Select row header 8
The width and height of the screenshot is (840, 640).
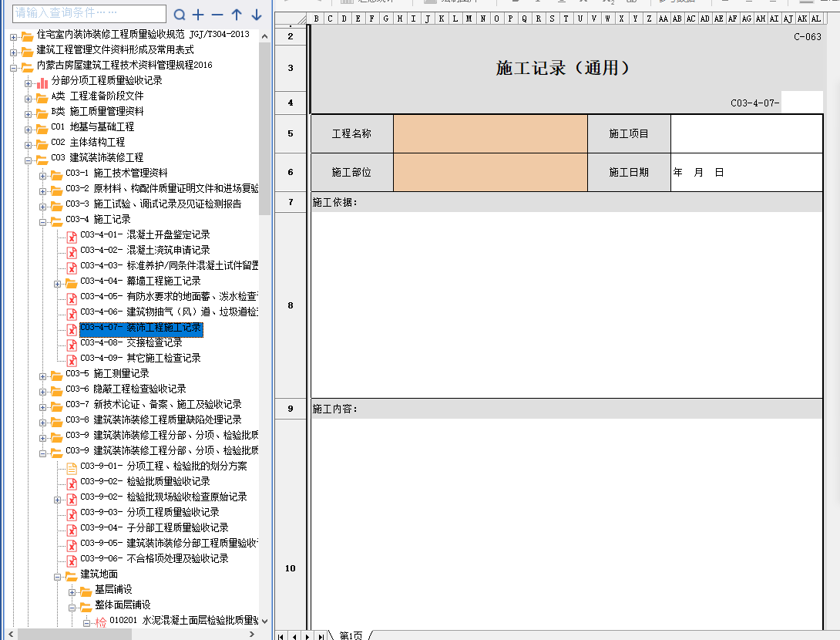pos(291,305)
